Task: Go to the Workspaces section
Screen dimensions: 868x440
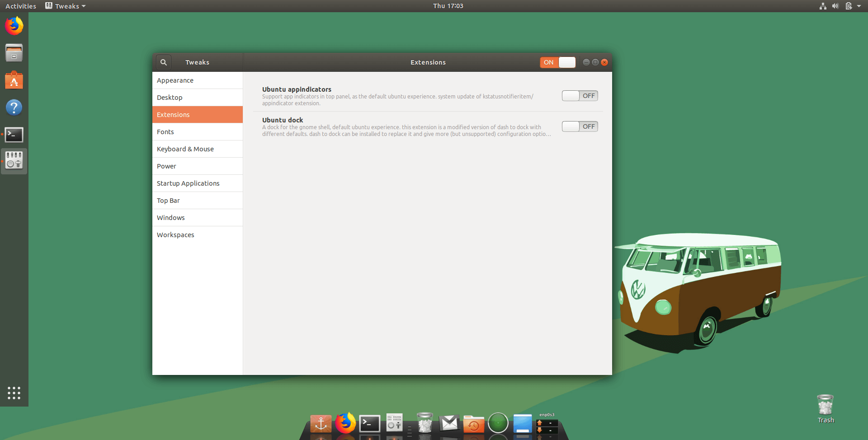Action: coord(198,235)
